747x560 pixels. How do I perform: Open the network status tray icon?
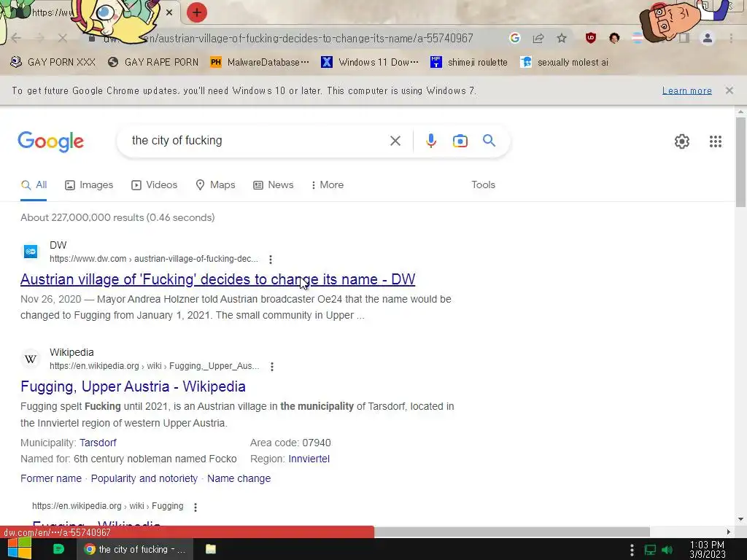point(650,550)
